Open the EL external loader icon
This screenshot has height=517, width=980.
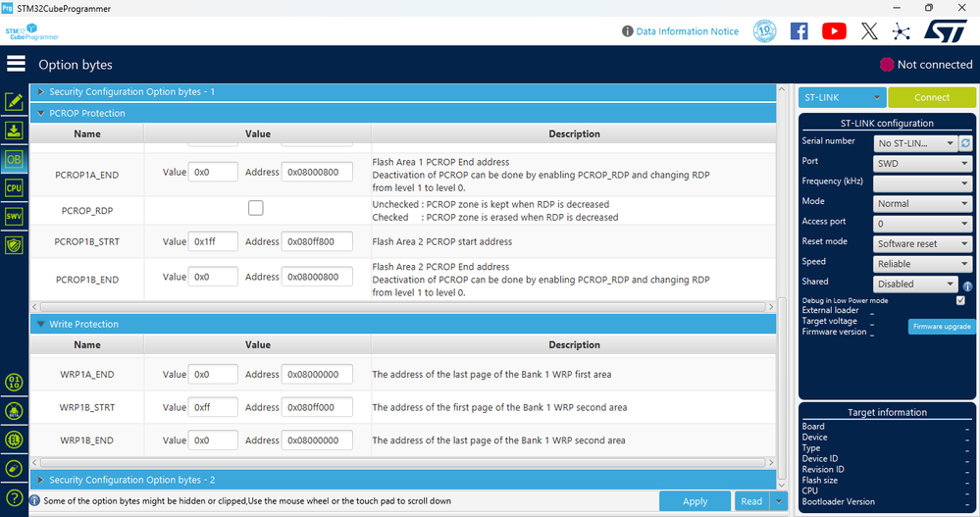click(x=14, y=439)
